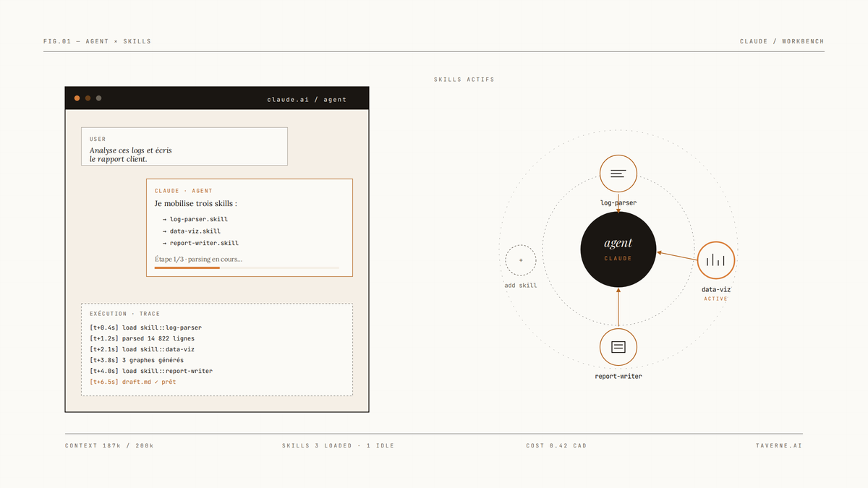Click the TAVERNE.AI footer text
Viewport: 868px width, 488px height.
click(779, 446)
